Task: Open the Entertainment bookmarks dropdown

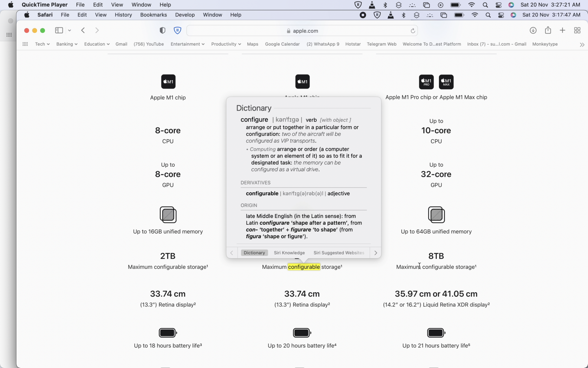Action: pos(187,44)
